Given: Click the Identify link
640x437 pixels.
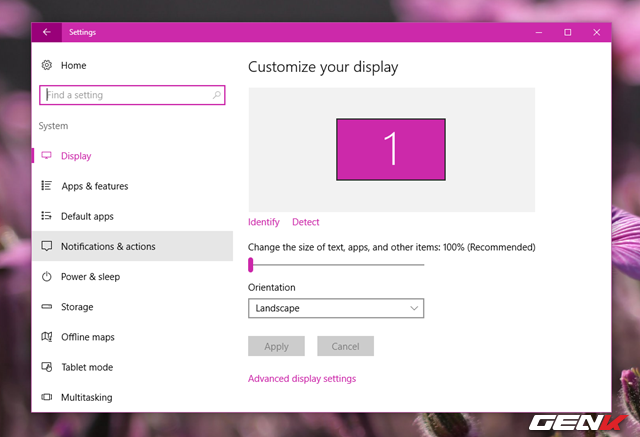Looking at the screenshot, I should point(264,222).
